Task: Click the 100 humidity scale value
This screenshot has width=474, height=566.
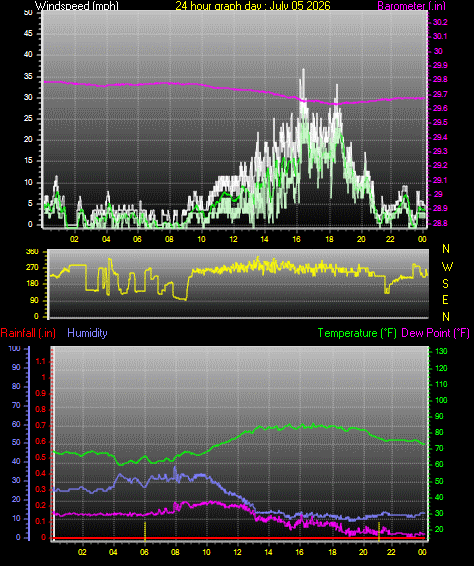Action: tap(14, 349)
